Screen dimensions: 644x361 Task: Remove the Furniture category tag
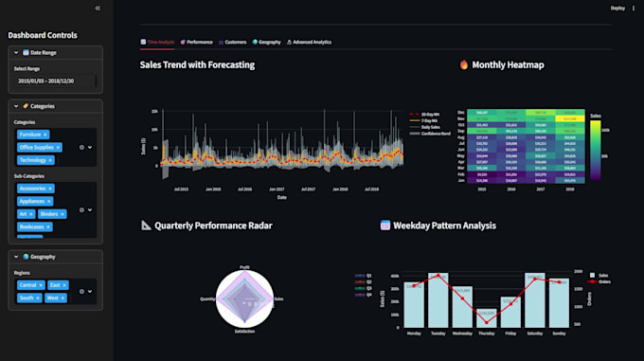(45, 135)
